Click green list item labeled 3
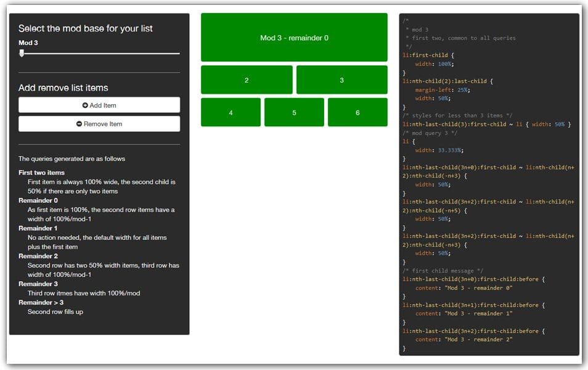 341,80
